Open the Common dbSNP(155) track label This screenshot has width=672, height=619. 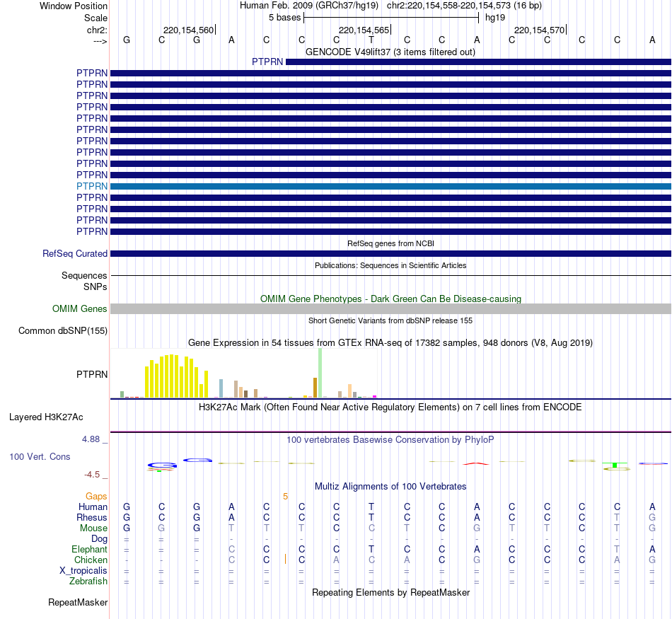click(x=62, y=330)
